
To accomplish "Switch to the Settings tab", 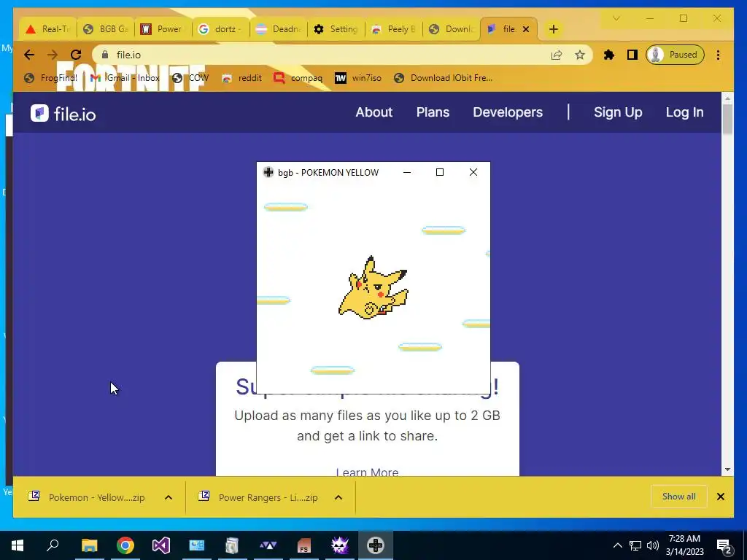I will [x=336, y=29].
